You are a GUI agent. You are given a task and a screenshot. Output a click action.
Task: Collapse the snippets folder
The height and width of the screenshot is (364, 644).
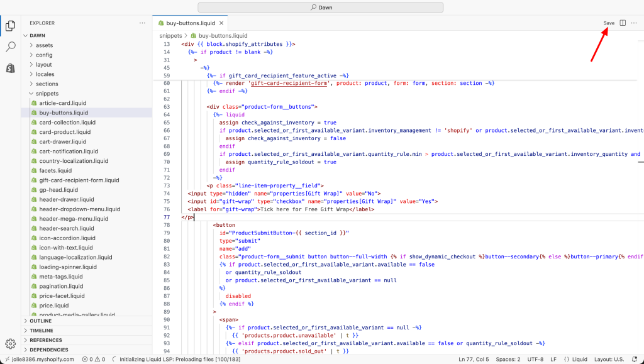click(x=47, y=94)
